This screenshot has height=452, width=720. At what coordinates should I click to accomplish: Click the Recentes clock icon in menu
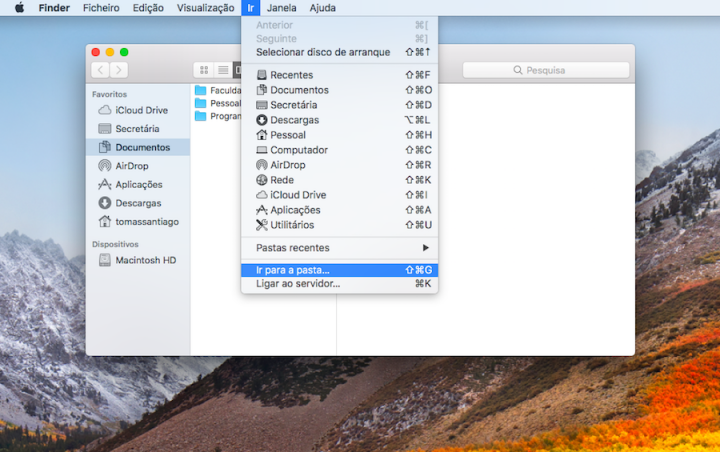point(262,75)
